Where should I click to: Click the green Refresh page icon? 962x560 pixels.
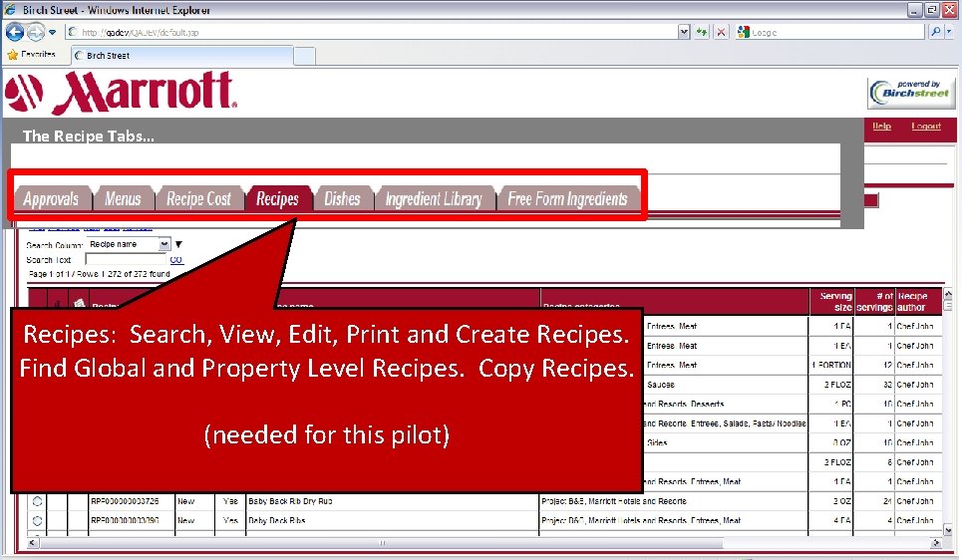[702, 32]
